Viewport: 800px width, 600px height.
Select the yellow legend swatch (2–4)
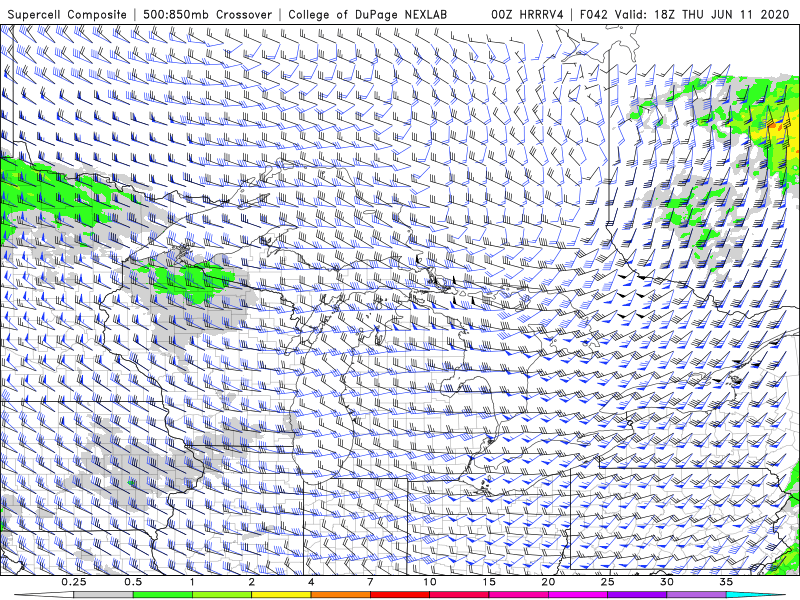coord(281,595)
